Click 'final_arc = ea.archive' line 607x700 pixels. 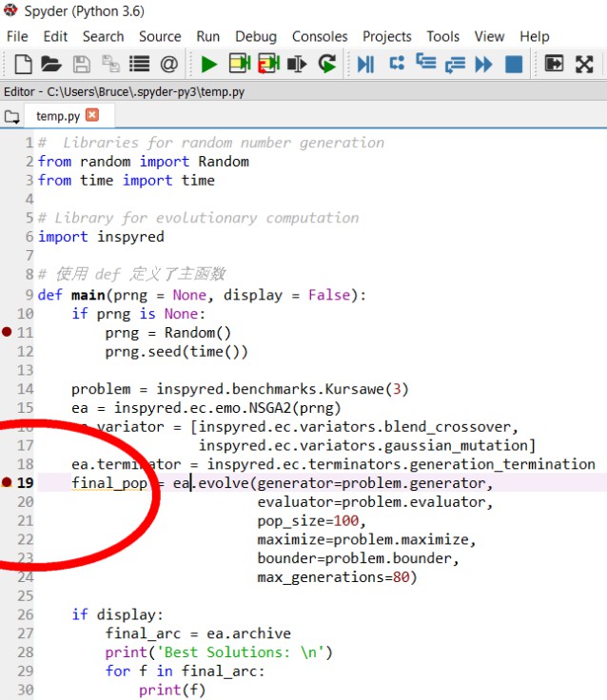point(198,633)
